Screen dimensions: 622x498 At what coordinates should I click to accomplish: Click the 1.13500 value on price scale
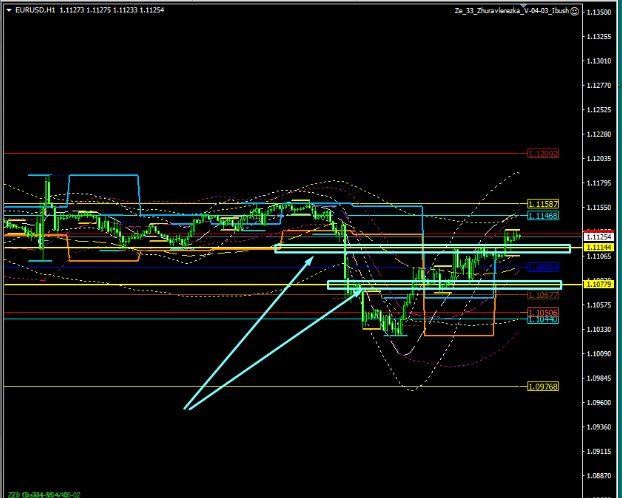tap(599, 13)
